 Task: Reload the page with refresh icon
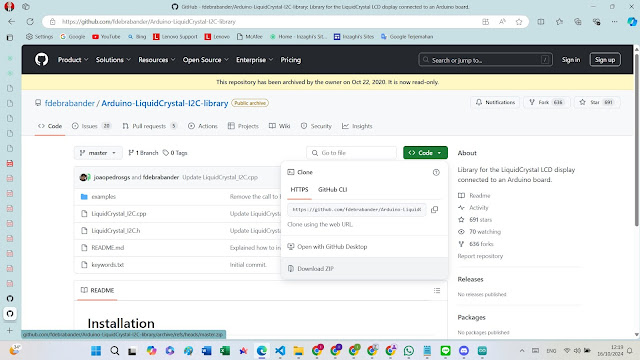tap(30, 22)
